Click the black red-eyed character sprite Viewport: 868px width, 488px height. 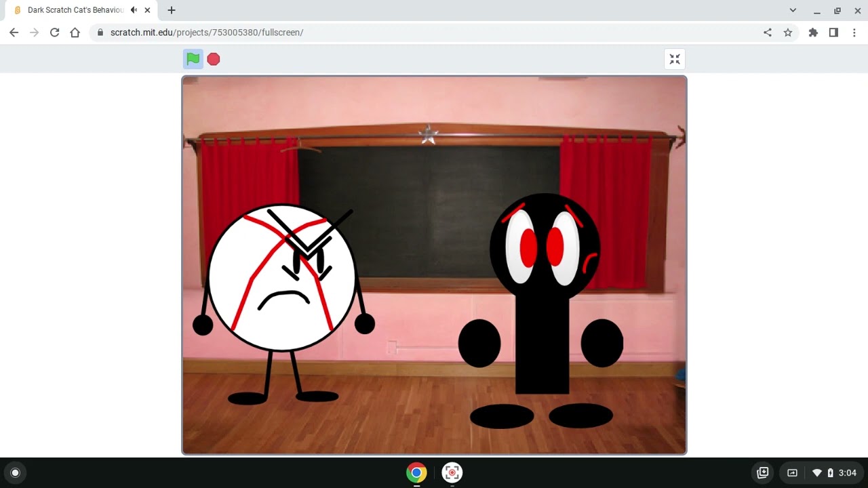541,310
